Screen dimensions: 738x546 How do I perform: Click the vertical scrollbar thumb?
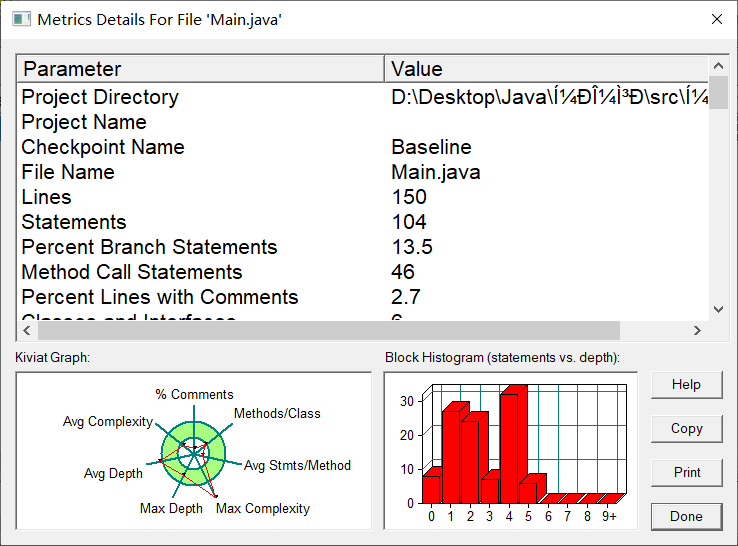pos(718,92)
